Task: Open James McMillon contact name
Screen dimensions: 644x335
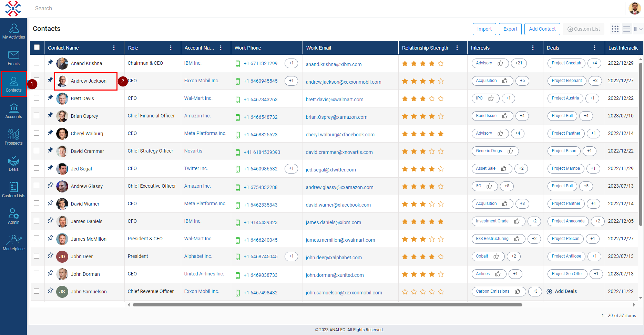Action: pos(89,239)
